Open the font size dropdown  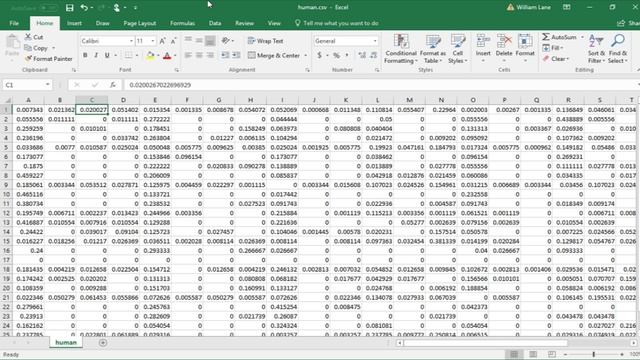tap(153, 41)
